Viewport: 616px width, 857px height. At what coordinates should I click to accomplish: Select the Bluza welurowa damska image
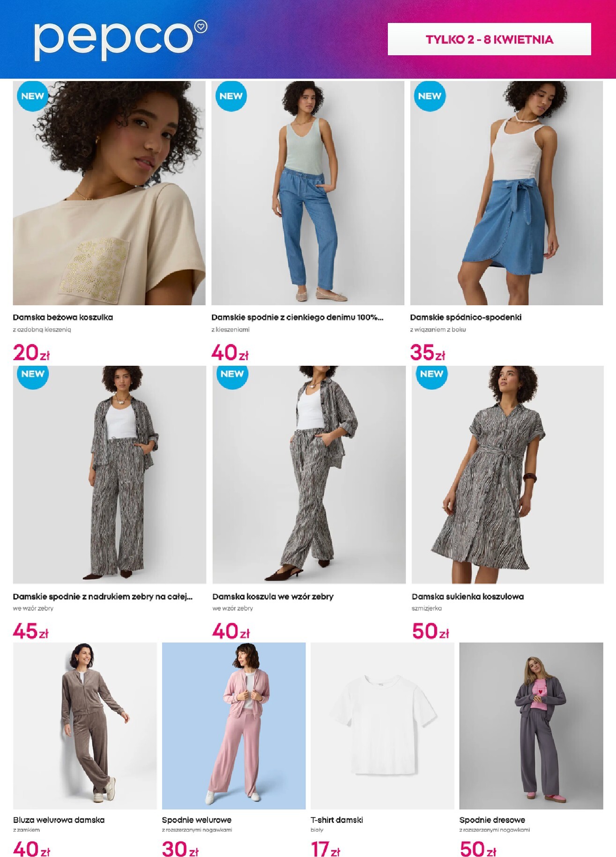click(x=85, y=725)
